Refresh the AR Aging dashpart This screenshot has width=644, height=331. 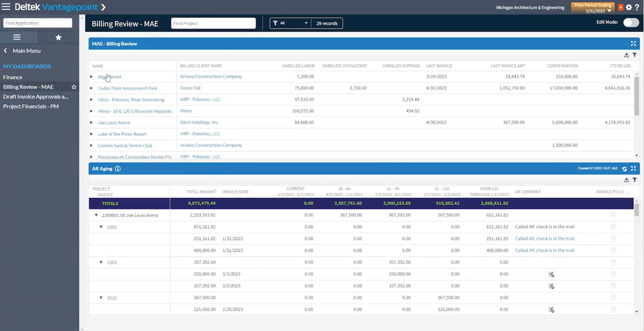pos(624,168)
